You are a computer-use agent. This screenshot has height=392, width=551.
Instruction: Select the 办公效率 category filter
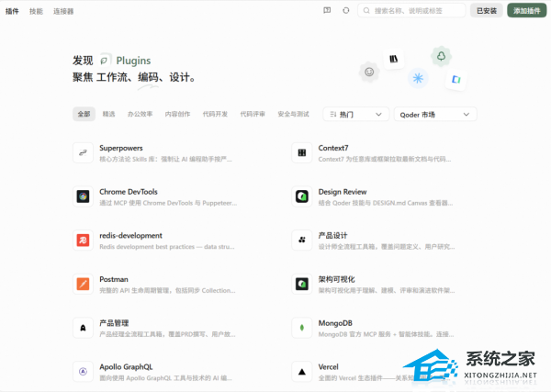(x=140, y=114)
